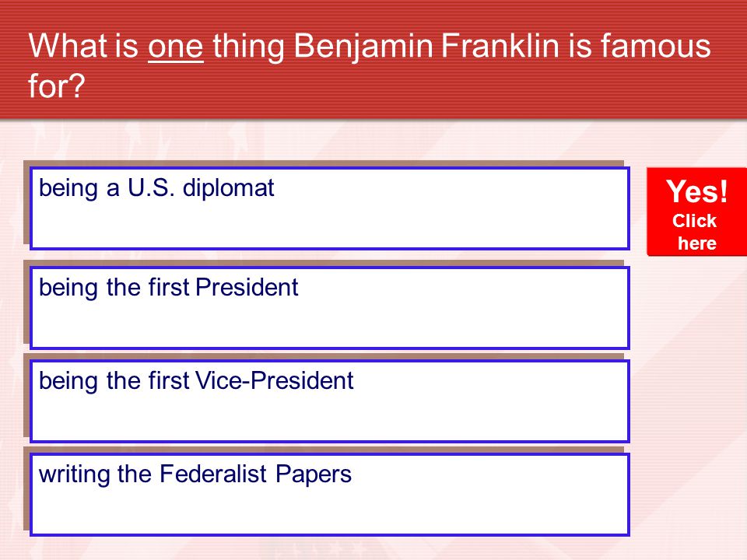Select the answer "being a U.S. diplomat"
This screenshot has height=560, width=747.
click(x=330, y=208)
